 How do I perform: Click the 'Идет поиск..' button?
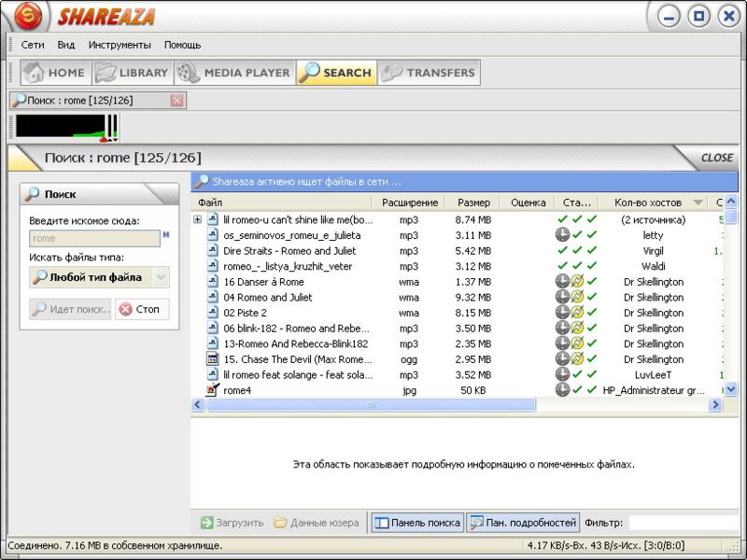click(x=70, y=309)
